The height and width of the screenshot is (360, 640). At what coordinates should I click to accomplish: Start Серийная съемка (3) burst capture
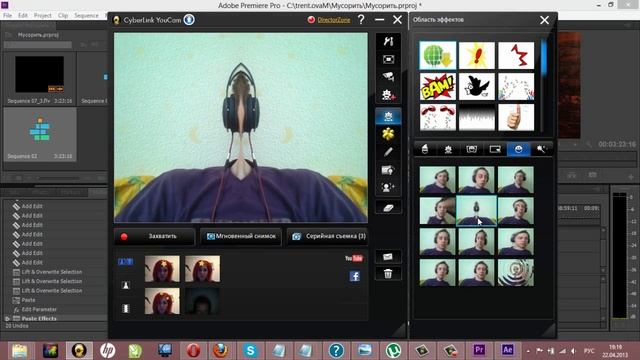point(328,236)
